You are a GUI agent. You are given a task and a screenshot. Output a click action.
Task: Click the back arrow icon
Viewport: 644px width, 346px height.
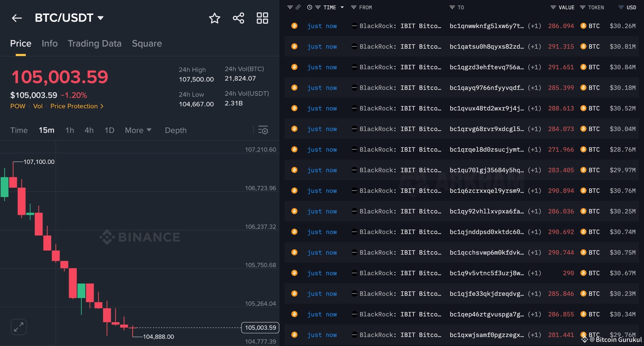coord(17,18)
